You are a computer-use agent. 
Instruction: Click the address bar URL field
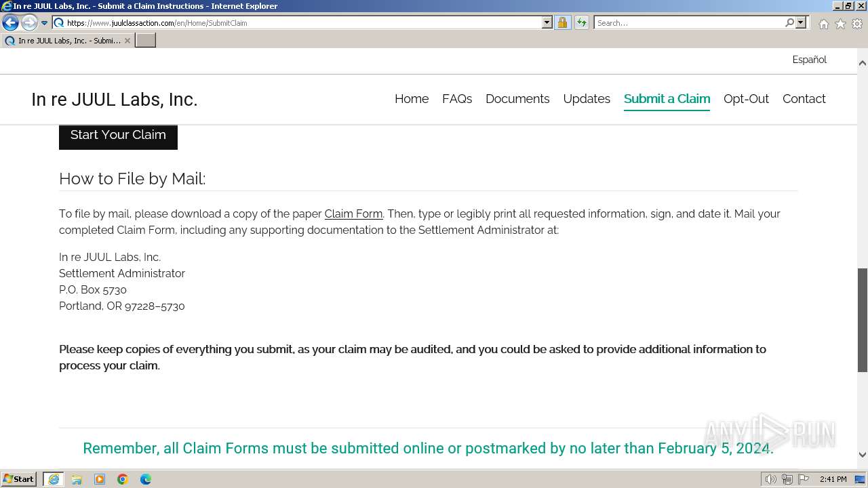[x=303, y=23]
